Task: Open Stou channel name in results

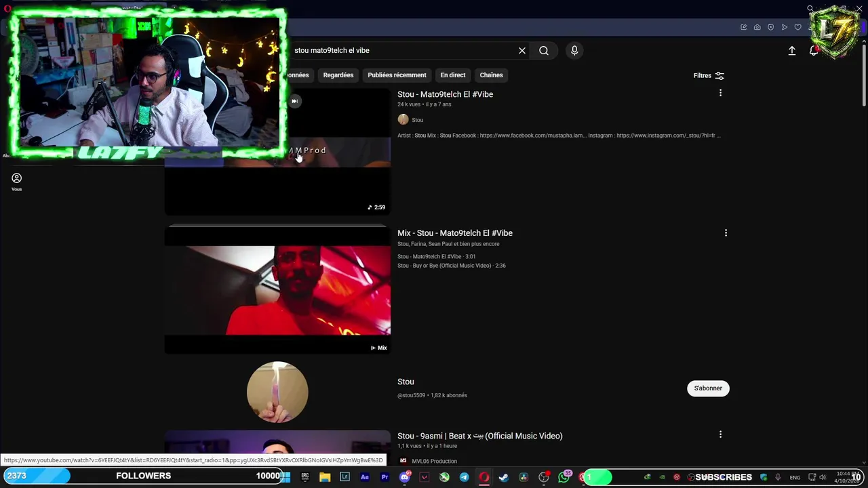Action: (x=406, y=382)
